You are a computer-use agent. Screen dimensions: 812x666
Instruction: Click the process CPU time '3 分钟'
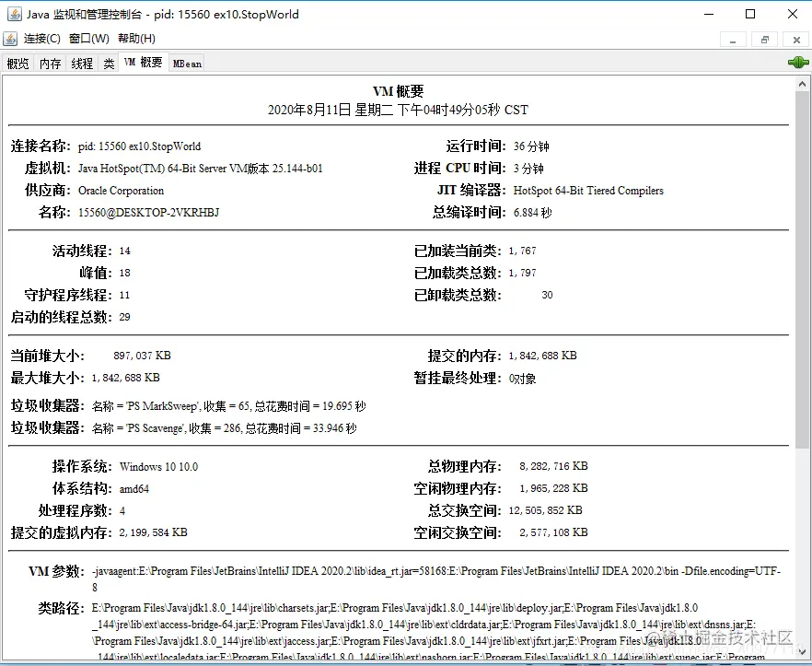coord(528,169)
